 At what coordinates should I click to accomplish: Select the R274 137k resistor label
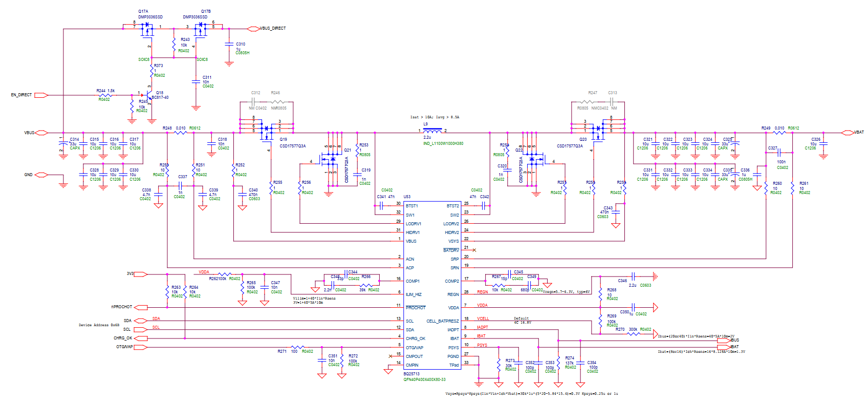pyautogui.click(x=570, y=361)
